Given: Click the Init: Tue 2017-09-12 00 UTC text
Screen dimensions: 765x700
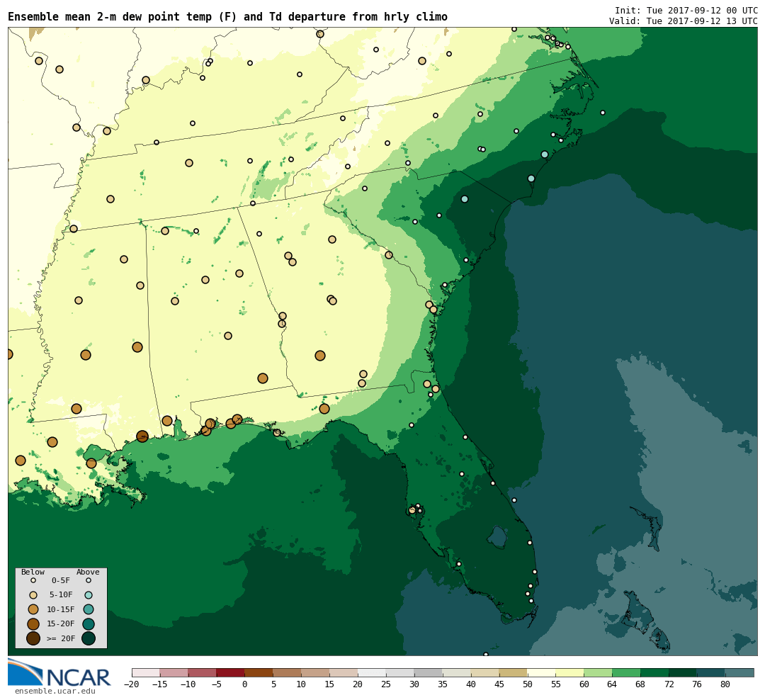Looking at the screenshot, I should pyautogui.click(x=686, y=10).
